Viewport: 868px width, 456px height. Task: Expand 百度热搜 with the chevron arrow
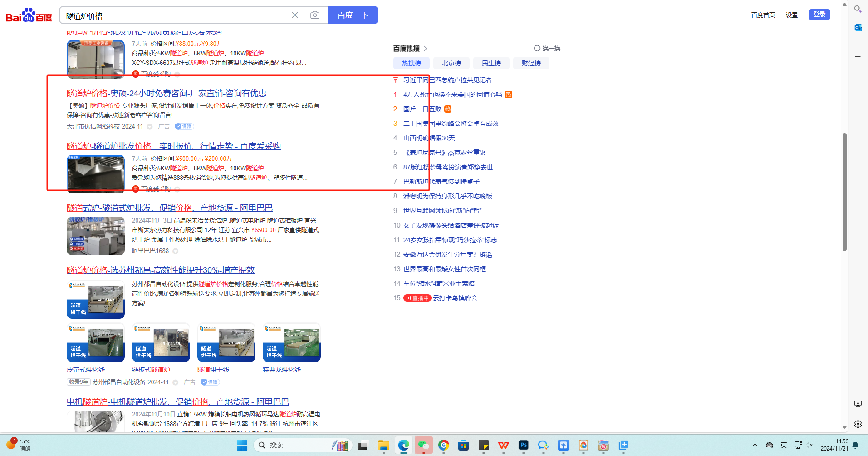point(425,49)
